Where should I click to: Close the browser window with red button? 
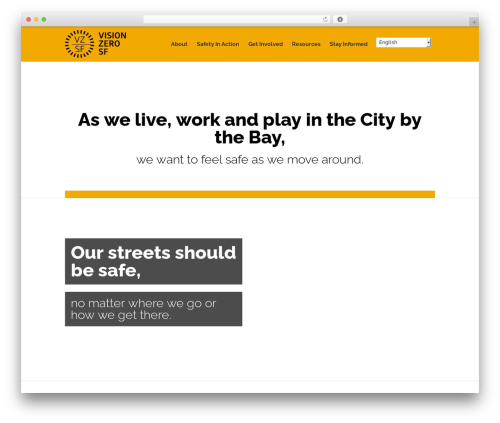click(29, 20)
